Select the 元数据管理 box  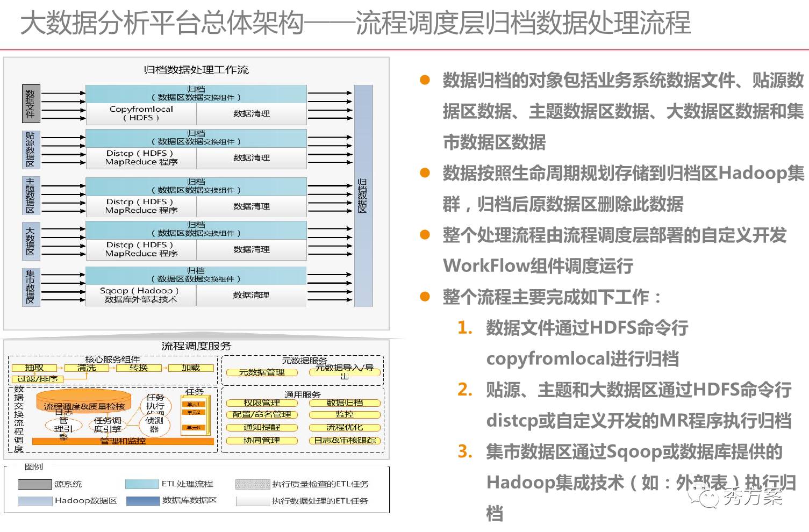click(262, 372)
